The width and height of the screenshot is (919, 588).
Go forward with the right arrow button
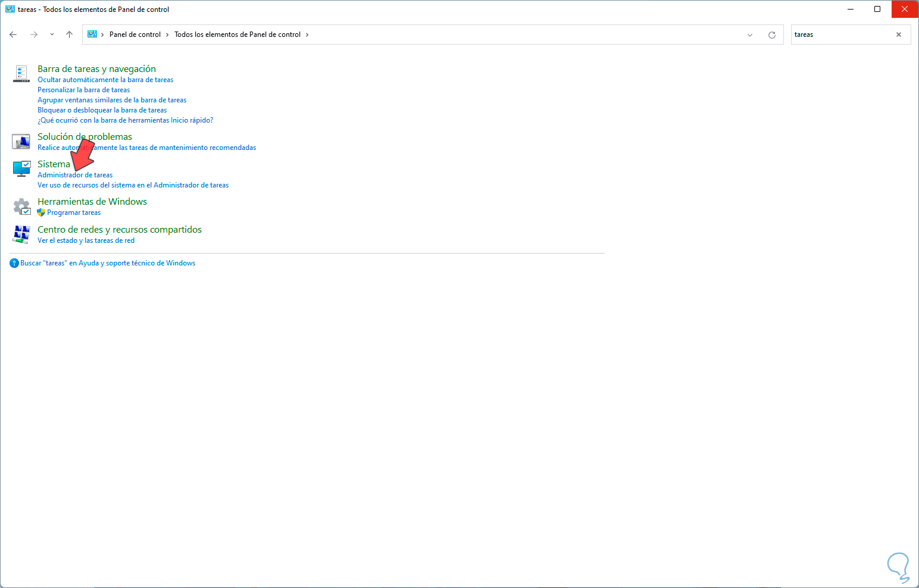click(x=34, y=35)
